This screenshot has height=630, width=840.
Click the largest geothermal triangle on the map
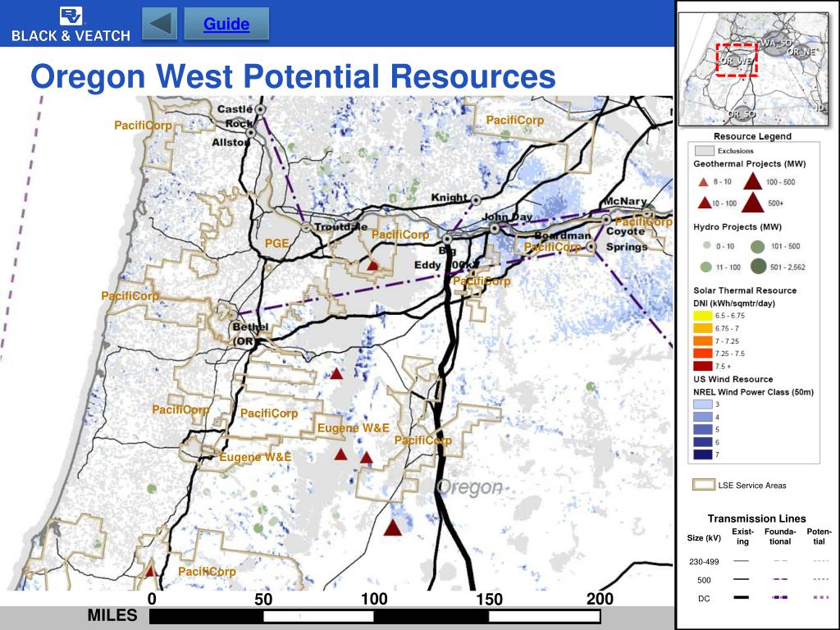click(393, 527)
